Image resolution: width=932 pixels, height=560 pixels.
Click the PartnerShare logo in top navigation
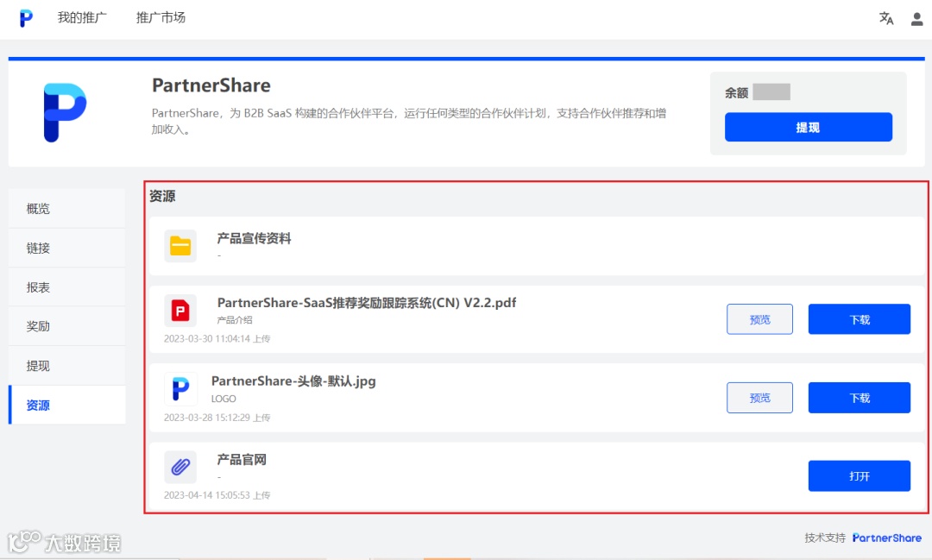[x=26, y=18]
